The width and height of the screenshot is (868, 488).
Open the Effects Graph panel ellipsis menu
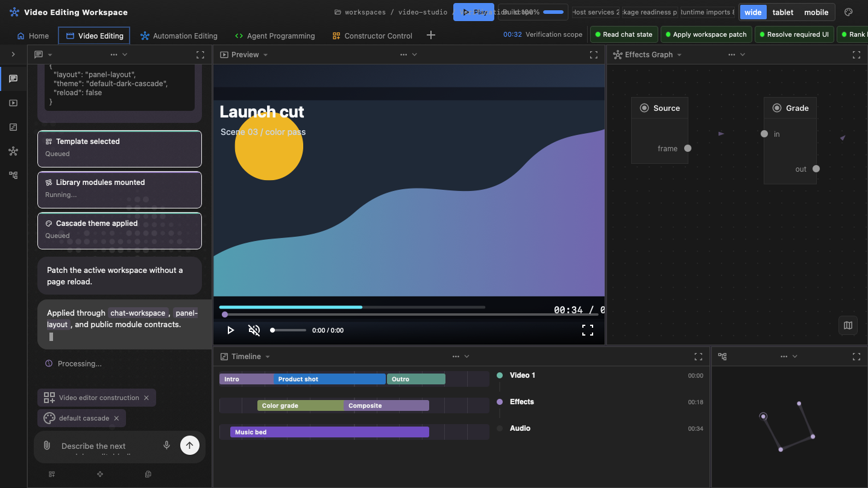(732, 54)
